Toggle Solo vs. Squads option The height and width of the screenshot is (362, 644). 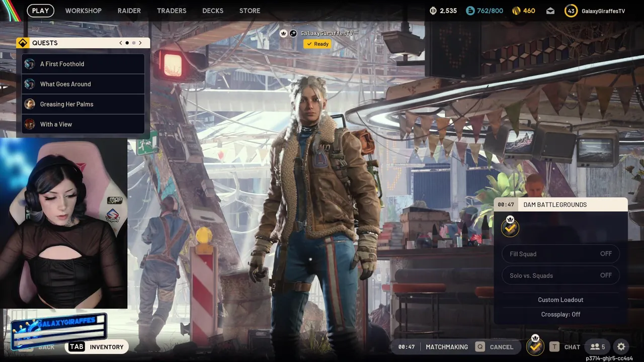[x=560, y=276]
